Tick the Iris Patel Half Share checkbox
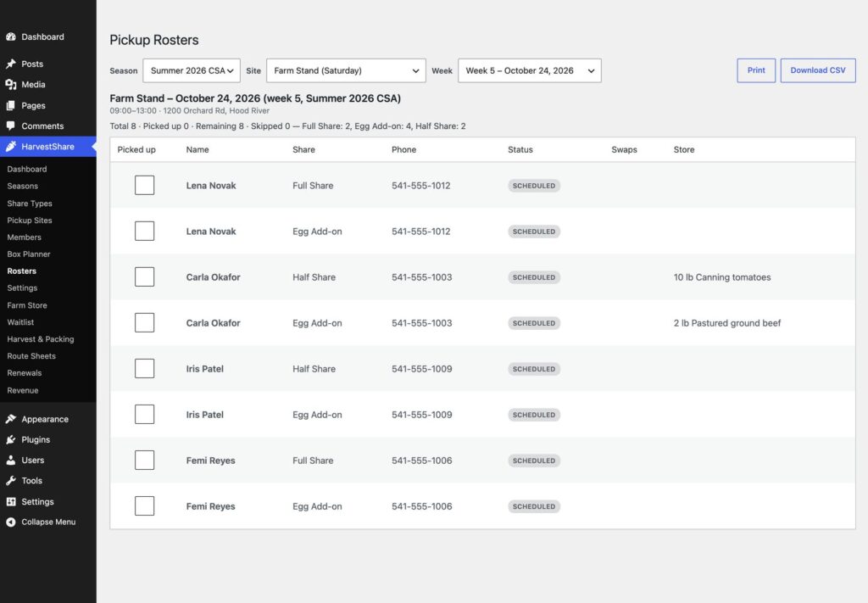The image size is (868, 603). tap(144, 369)
